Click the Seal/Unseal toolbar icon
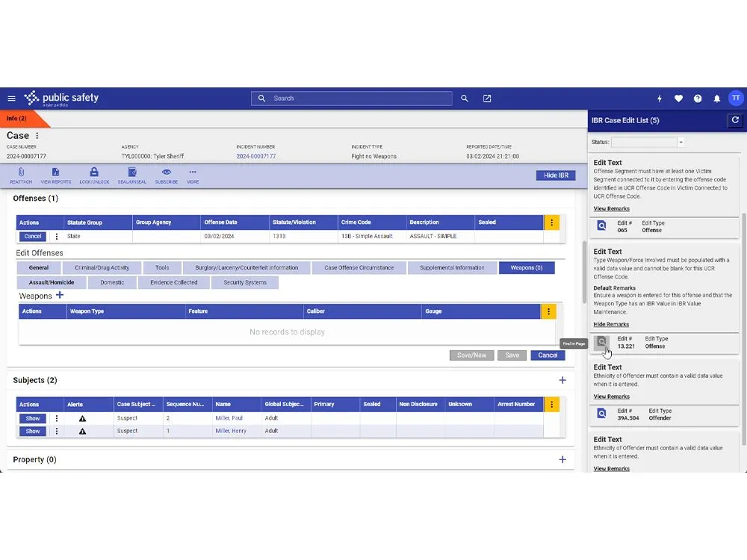The height and width of the screenshot is (560, 747). [x=131, y=172]
